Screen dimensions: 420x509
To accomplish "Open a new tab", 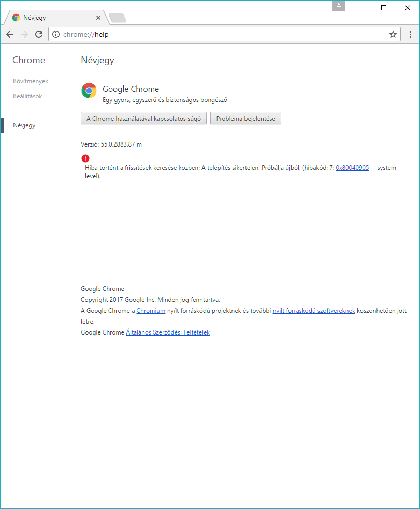I will pos(118,18).
